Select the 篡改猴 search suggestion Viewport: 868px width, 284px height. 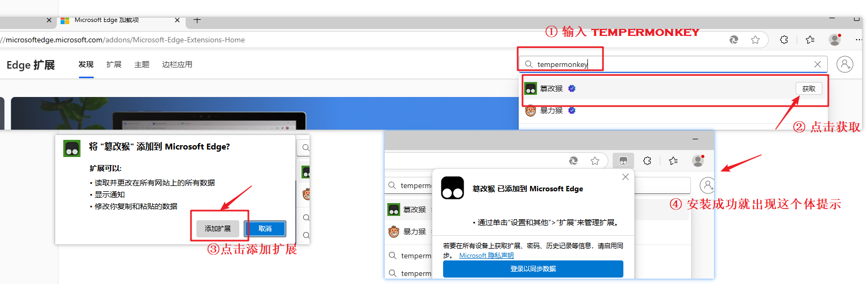click(x=673, y=88)
